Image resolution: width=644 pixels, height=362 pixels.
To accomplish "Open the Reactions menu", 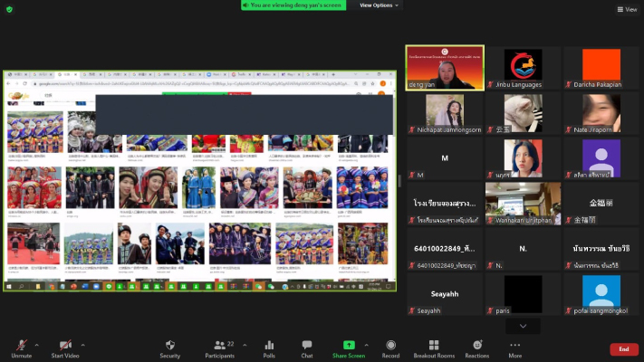I will tap(476, 345).
